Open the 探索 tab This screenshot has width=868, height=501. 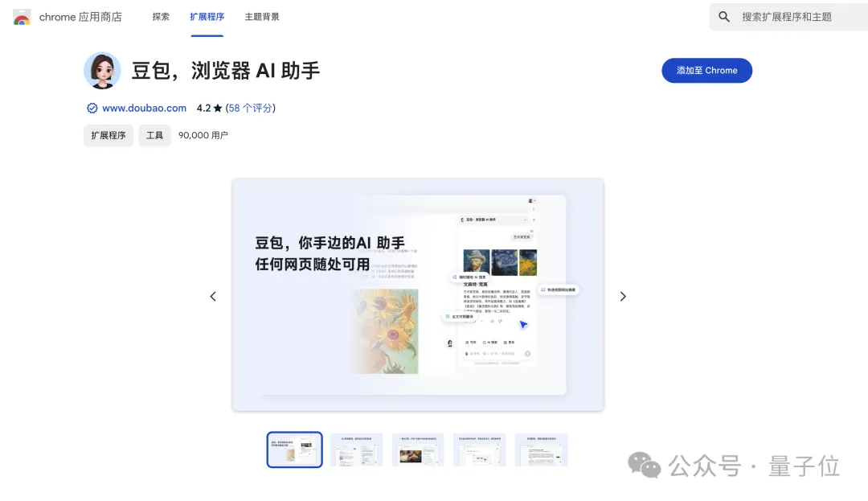pyautogui.click(x=161, y=17)
